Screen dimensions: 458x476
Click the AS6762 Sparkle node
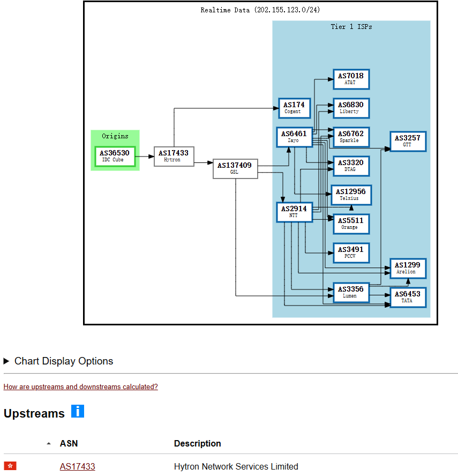[351, 137]
